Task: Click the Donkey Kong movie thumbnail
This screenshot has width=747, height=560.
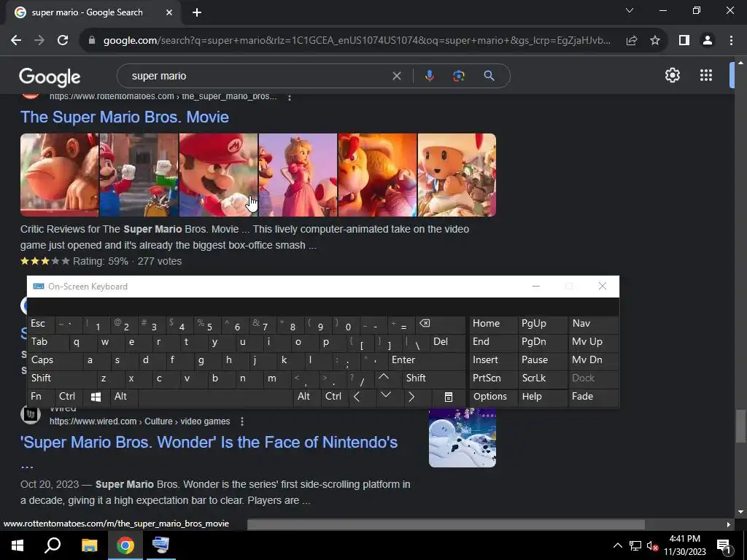Action: click(60, 175)
